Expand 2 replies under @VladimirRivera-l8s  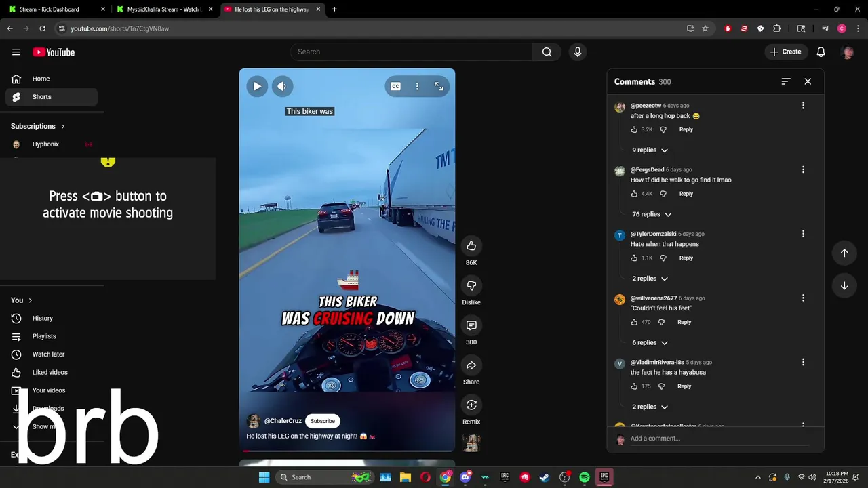(x=650, y=407)
